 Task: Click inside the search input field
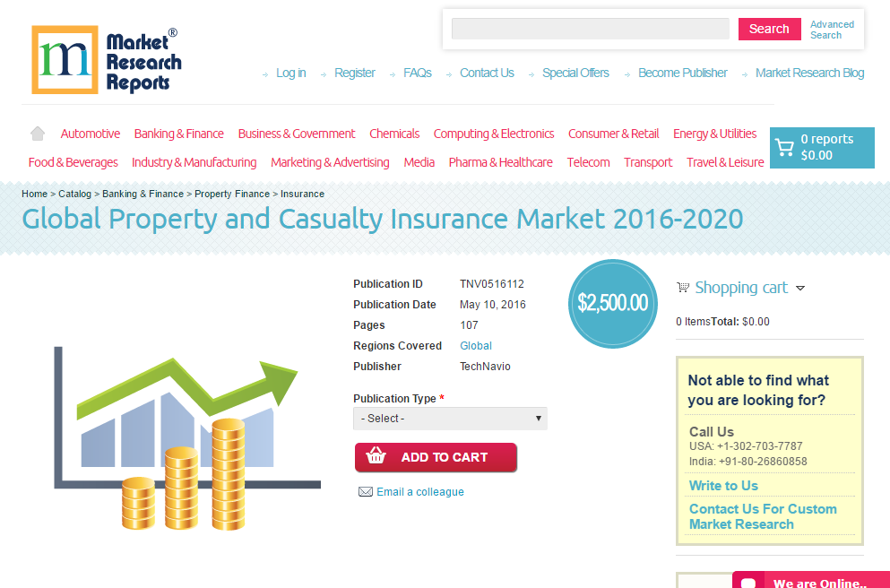click(590, 29)
